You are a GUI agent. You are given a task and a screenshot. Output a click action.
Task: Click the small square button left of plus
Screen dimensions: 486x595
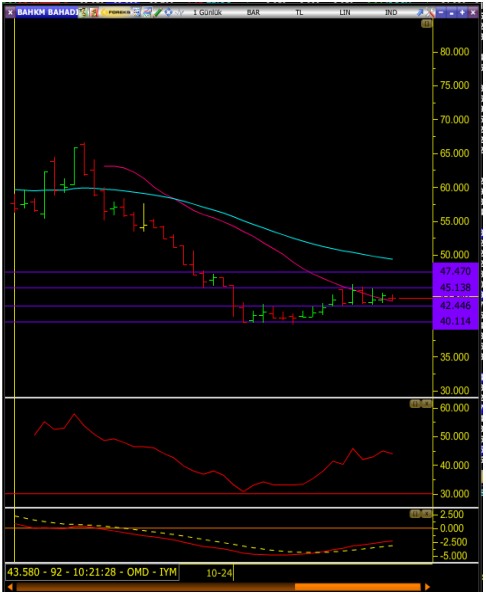pyautogui.click(x=451, y=12)
